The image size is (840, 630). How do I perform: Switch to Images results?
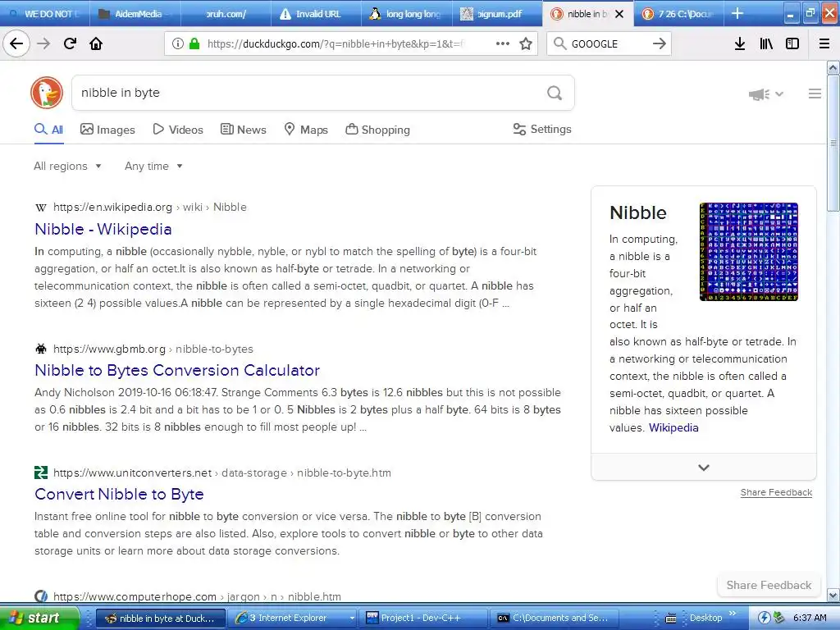click(107, 130)
